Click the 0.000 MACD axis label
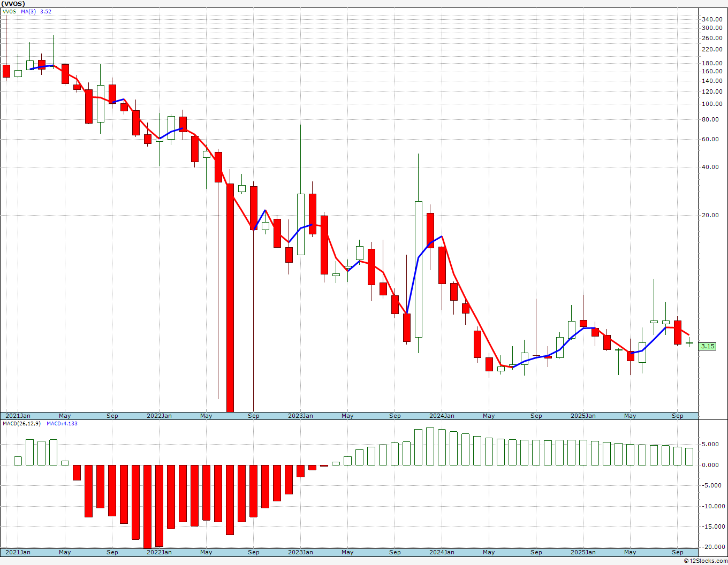Image resolution: width=728 pixels, height=565 pixels. (x=710, y=465)
